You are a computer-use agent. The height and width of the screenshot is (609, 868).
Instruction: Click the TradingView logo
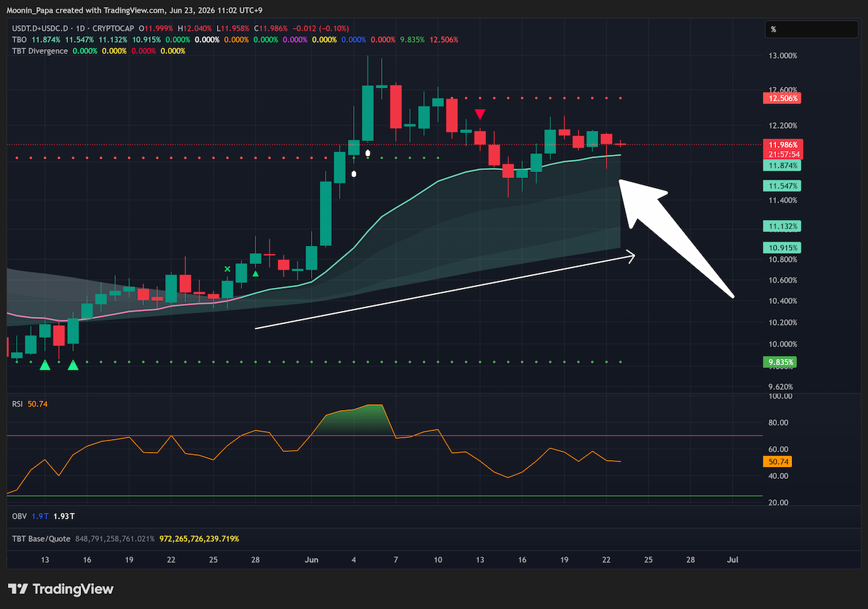pyautogui.click(x=61, y=589)
